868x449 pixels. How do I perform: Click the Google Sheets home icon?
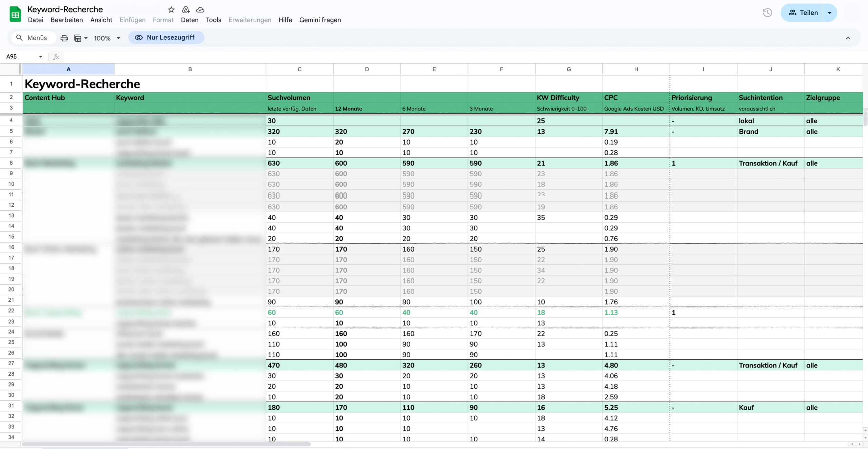15,14
